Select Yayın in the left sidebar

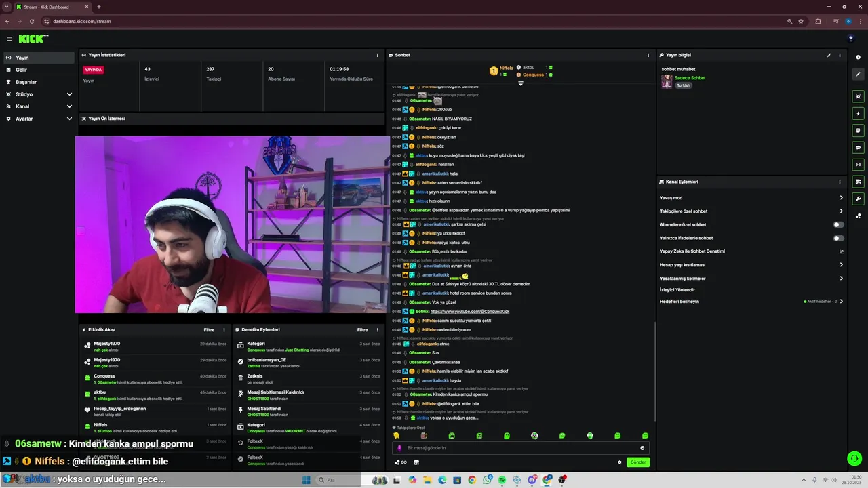pyautogui.click(x=39, y=58)
